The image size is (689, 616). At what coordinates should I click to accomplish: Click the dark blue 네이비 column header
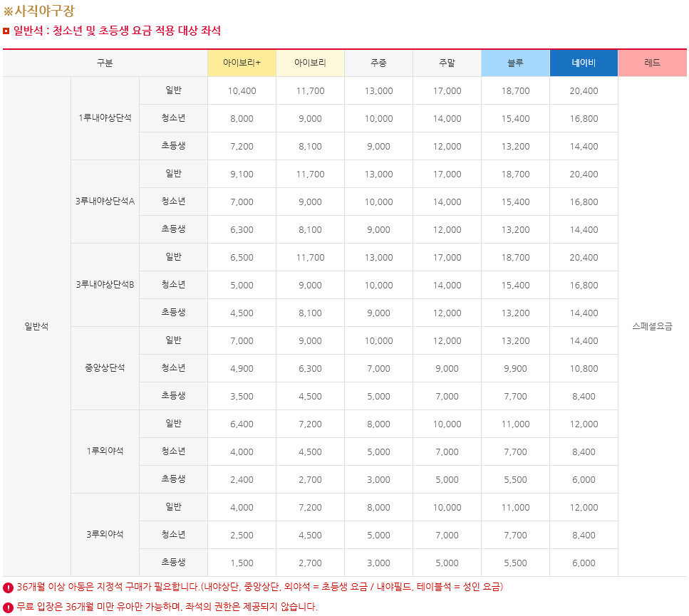[x=584, y=63]
